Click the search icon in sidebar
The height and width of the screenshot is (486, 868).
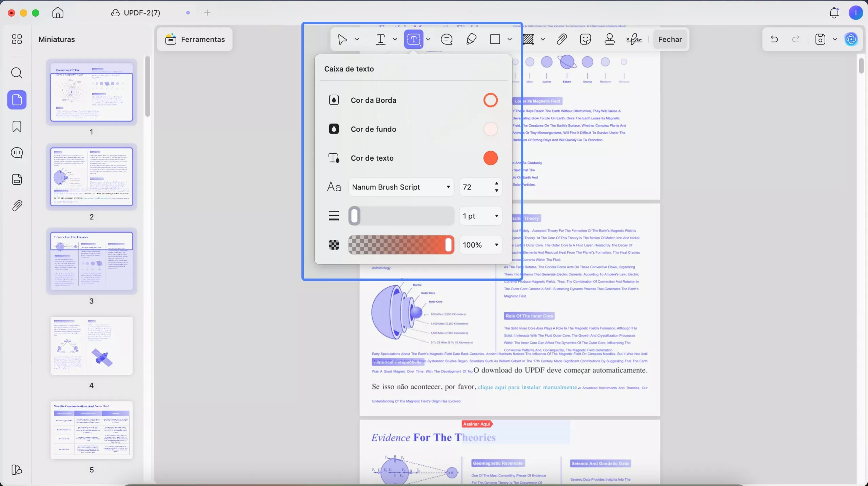[x=17, y=73]
